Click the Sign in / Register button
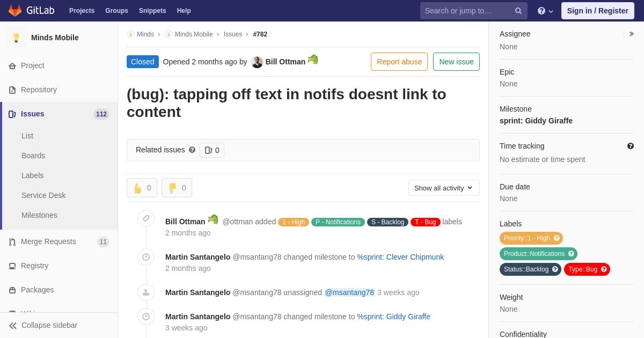The height and width of the screenshot is (338, 644). point(597,11)
